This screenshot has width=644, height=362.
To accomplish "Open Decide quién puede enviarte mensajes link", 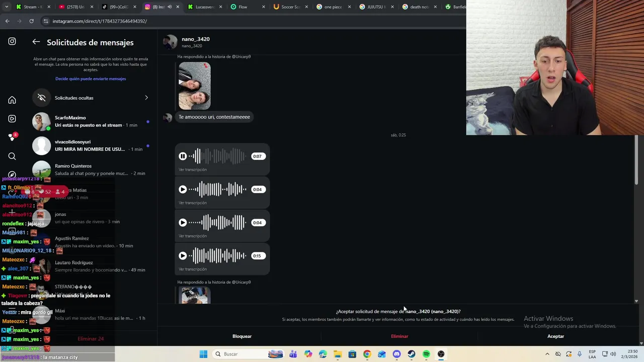I will click(x=91, y=78).
